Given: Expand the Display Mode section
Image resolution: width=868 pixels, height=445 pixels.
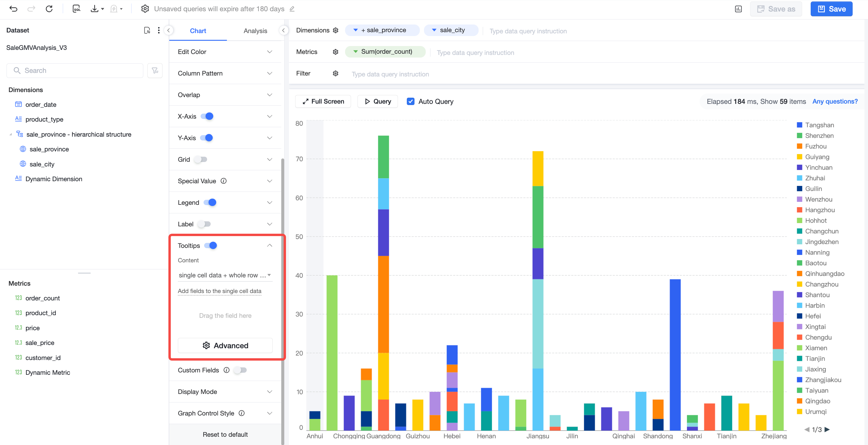Looking at the screenshot, I should click(225, 392).
